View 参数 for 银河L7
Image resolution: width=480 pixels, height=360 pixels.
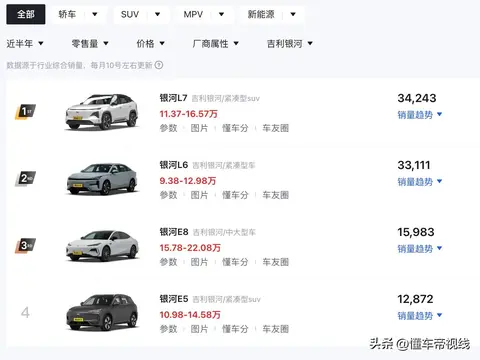[x=168, y=128]
